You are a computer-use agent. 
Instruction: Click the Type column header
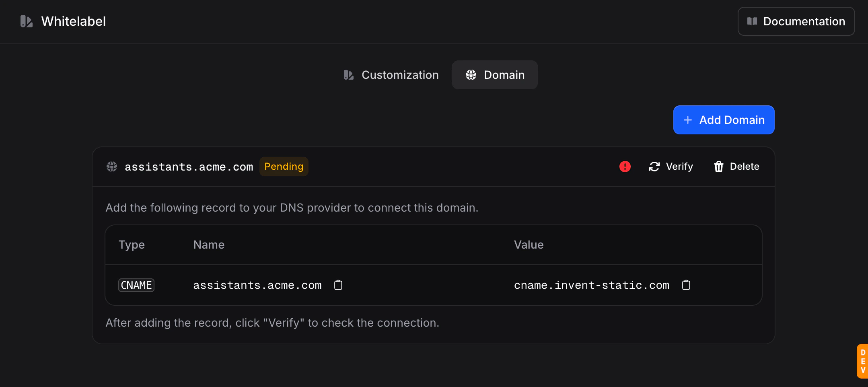(x=132, y=245)
